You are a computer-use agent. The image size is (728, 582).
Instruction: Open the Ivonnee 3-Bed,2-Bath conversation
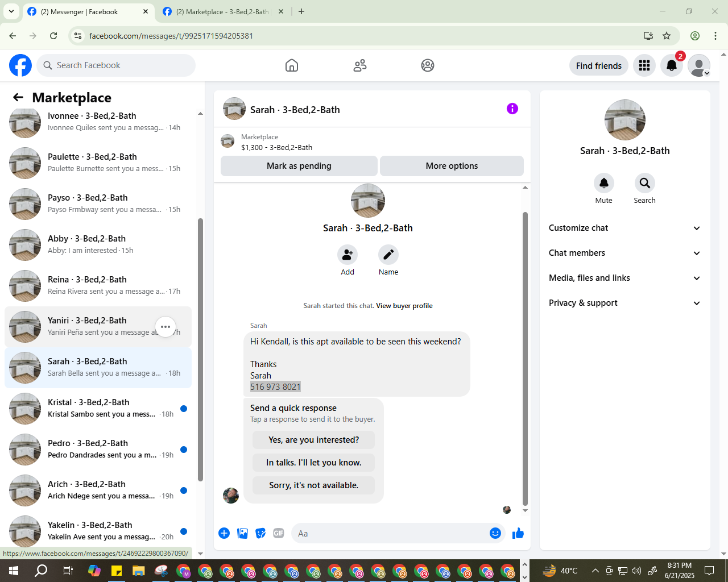(x=98, y=122)
